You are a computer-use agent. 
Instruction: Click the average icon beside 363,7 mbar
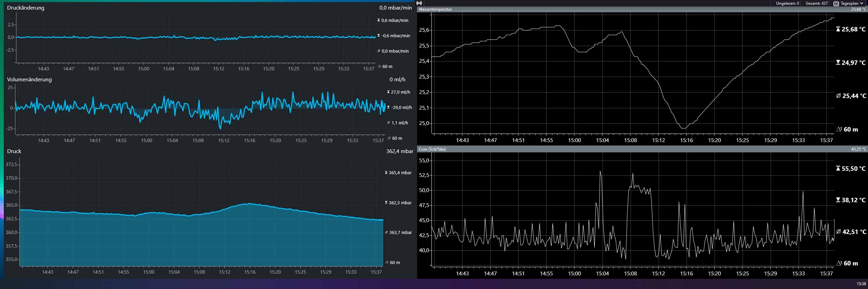point(386,232)
